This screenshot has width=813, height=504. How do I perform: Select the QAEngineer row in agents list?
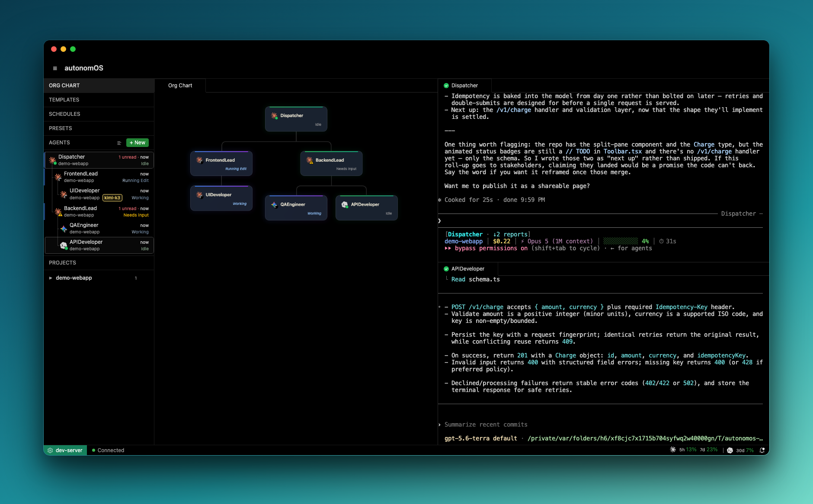[99, 228]
